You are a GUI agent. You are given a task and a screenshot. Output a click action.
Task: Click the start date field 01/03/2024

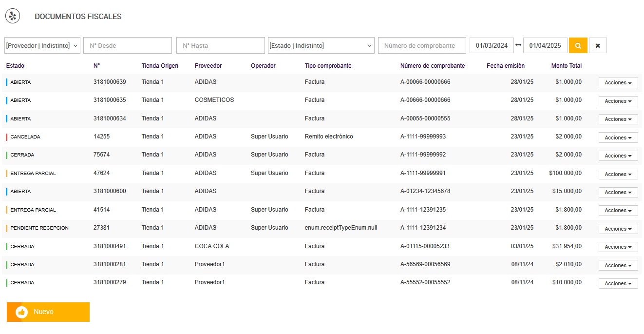click(492, 45)
